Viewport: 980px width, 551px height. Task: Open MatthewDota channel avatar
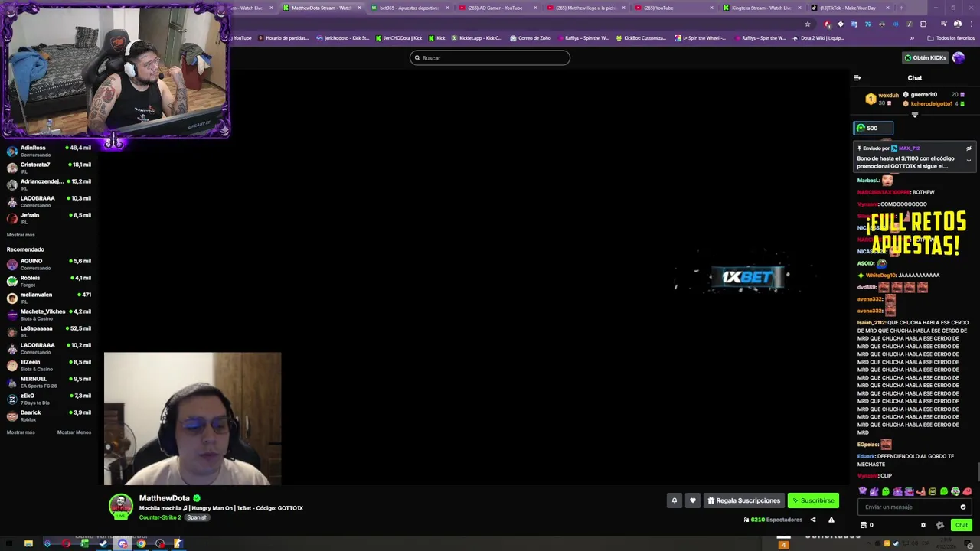click(x=120, y=507)
